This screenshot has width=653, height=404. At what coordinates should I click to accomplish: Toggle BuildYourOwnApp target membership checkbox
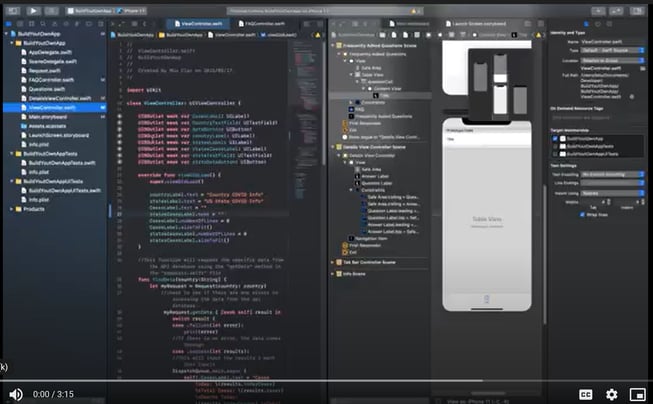[557, 139]
